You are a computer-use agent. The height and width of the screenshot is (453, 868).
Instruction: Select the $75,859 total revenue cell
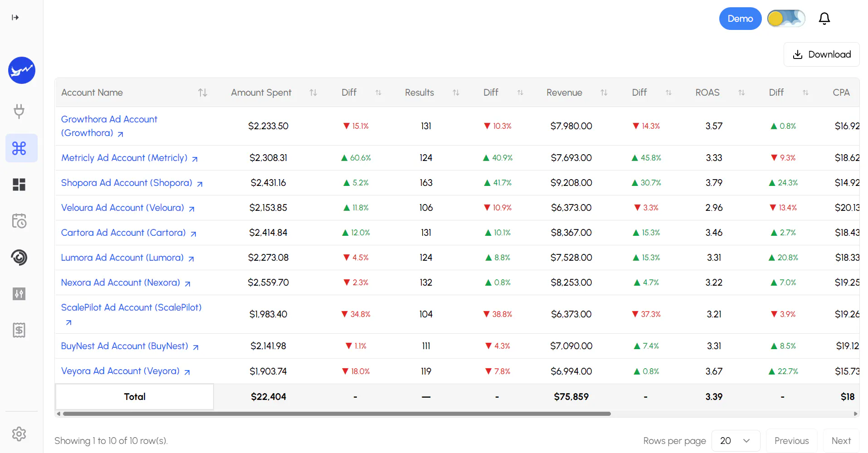(x=571, y=397)
